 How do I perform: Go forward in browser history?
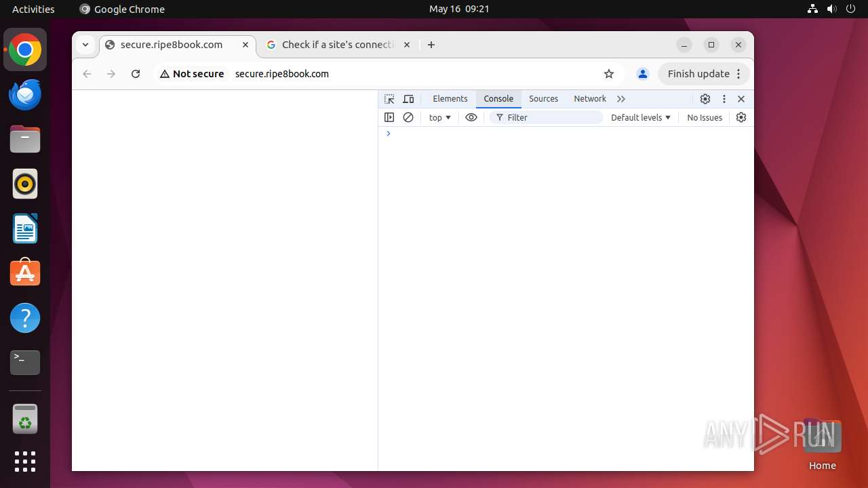111,74
